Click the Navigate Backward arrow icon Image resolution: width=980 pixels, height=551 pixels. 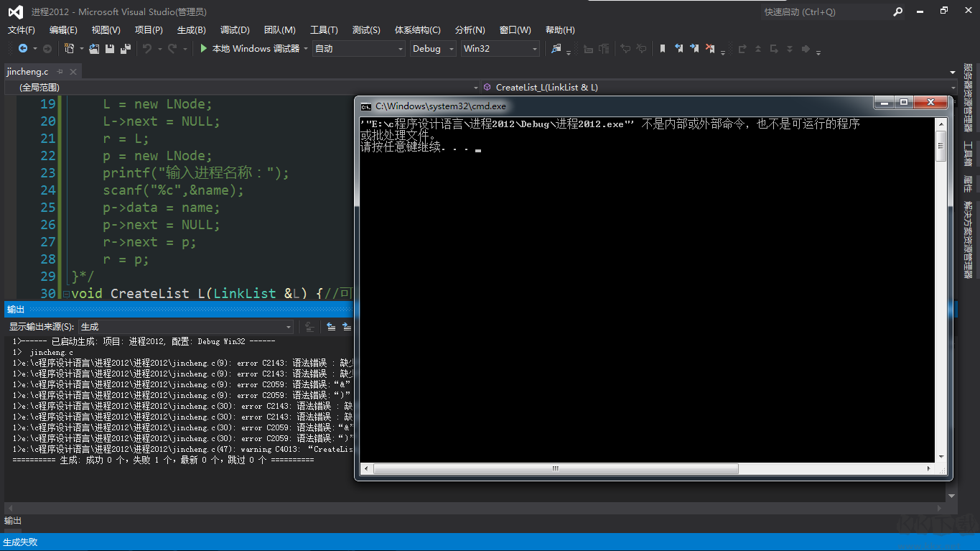23,49
